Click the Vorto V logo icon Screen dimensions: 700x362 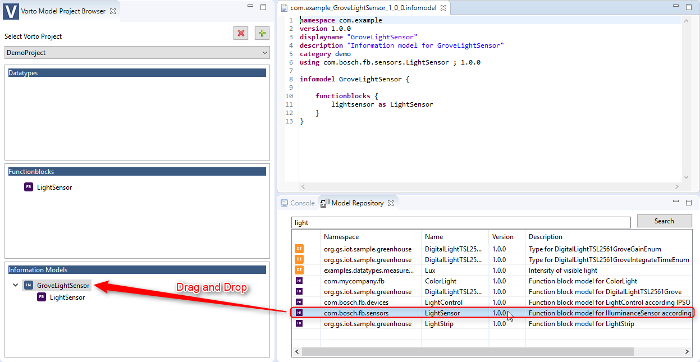pos(11,11)
